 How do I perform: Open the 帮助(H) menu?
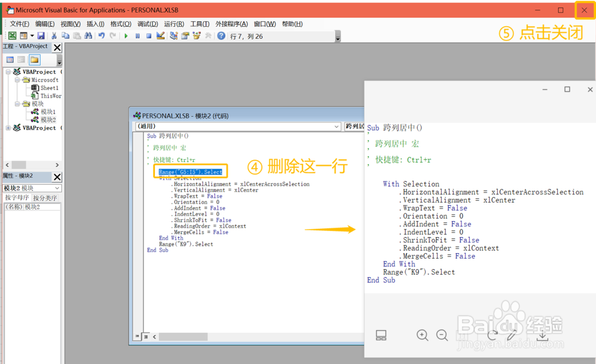292,24
